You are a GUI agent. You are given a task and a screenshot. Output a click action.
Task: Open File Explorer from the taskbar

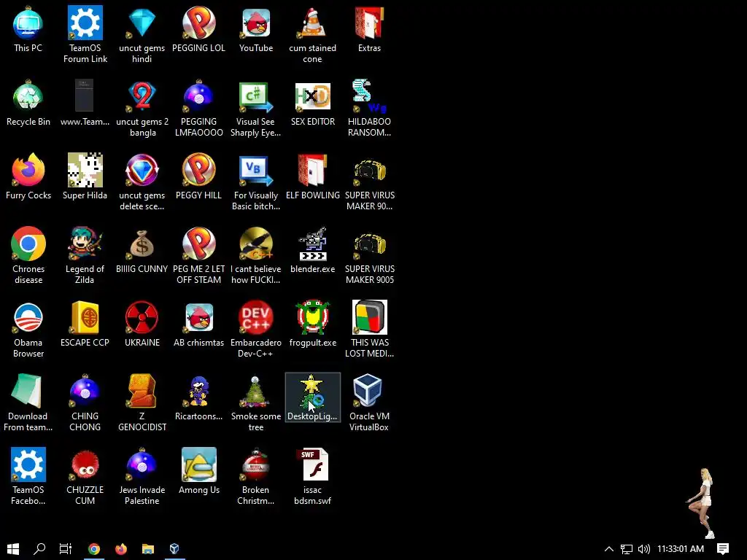[147, 548]
